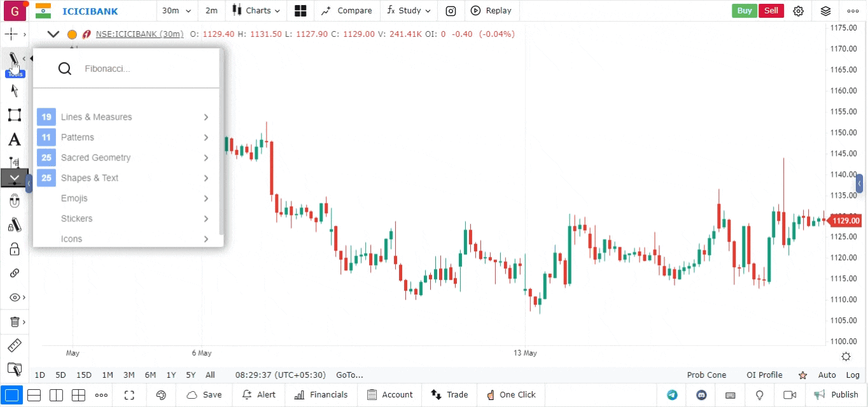The width and height of the screenshot is (868, 407).
Task: Open chart settings gear icon
Action: click(798, 11)
